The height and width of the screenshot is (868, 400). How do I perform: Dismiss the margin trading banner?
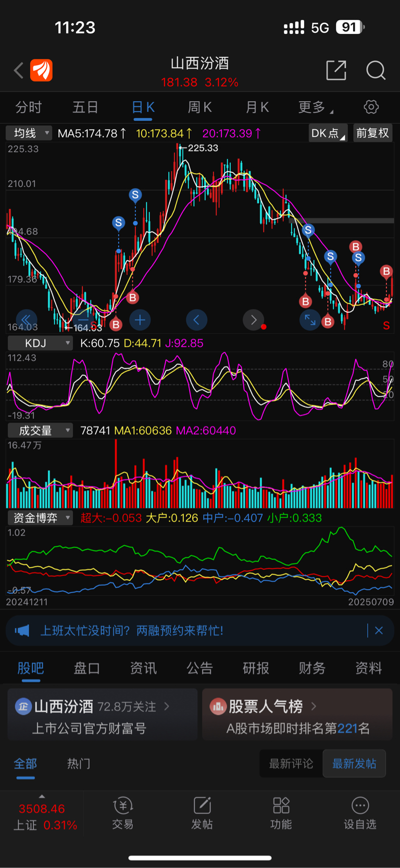pyautogui.click(x=379, y=631)
